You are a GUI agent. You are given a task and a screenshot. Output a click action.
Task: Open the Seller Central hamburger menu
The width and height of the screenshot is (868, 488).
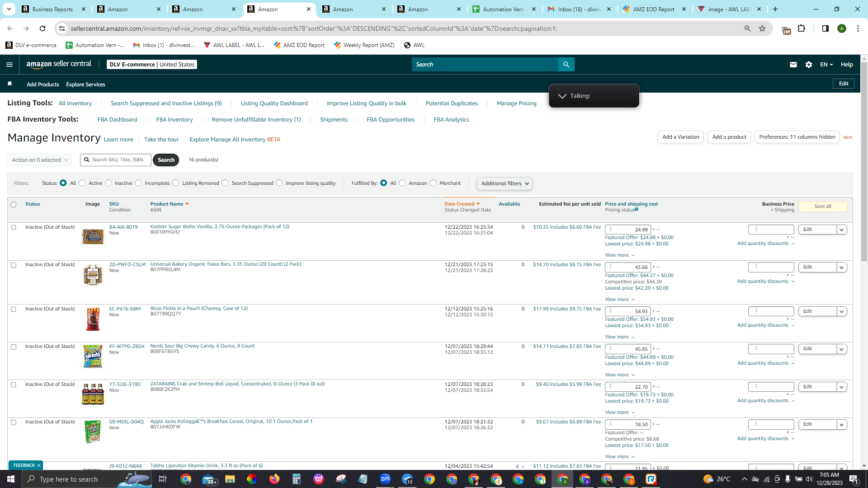tap(9, 65)
